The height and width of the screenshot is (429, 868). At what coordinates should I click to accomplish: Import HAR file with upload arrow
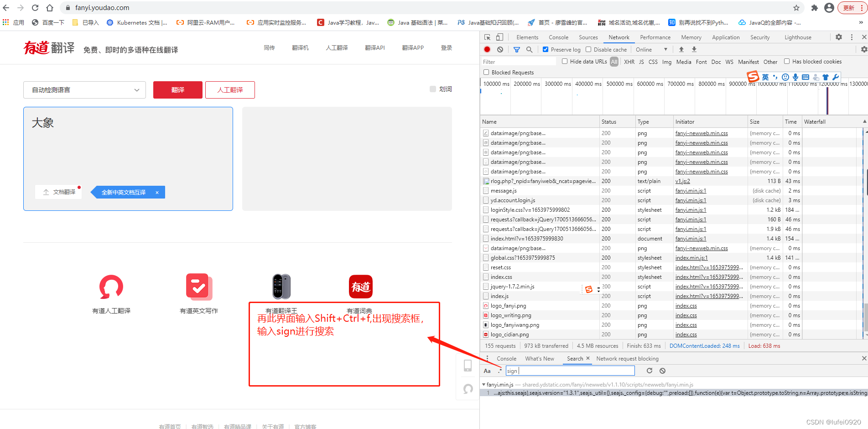[x=681, y=49]
